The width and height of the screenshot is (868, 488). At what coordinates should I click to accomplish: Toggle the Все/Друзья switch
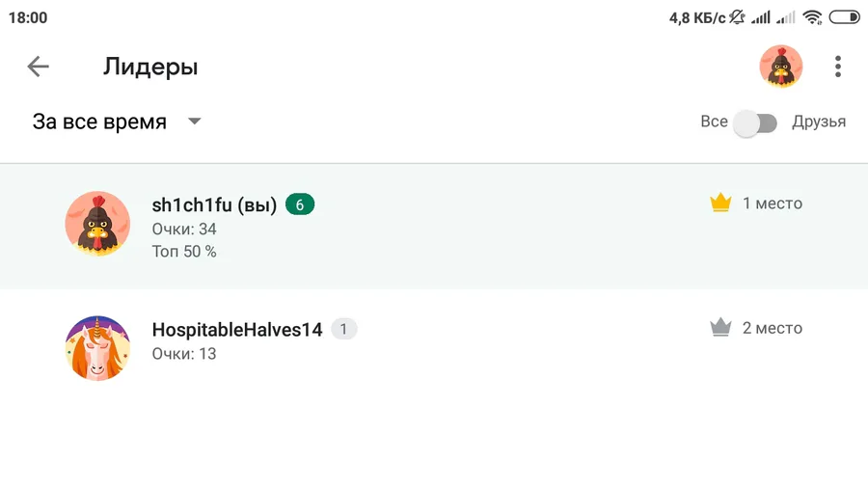tap(755, 122)
